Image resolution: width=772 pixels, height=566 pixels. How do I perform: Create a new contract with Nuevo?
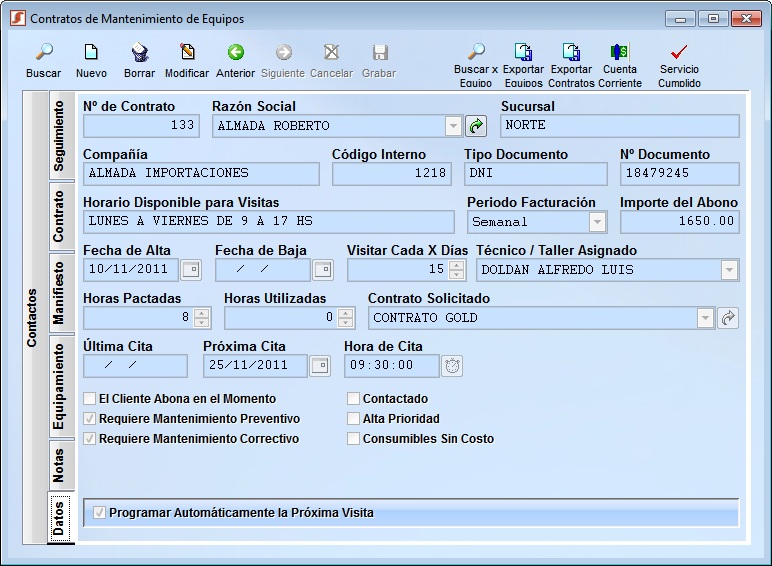91,53
